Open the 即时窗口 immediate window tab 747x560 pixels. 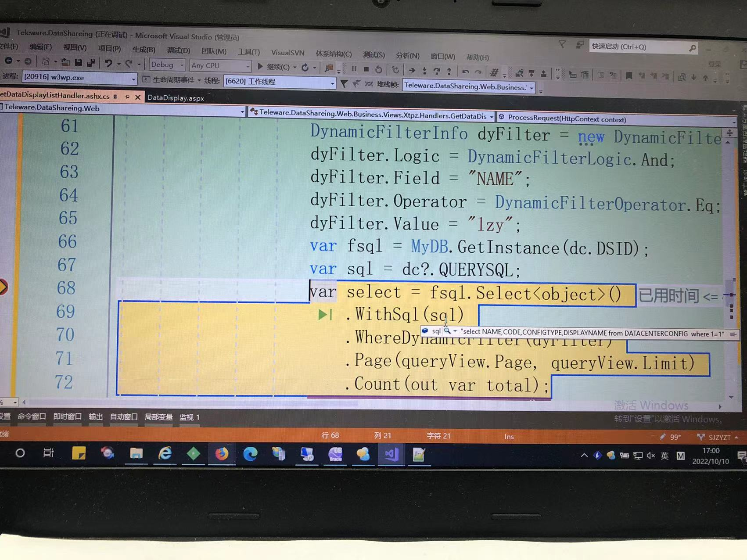coord(67,416)
